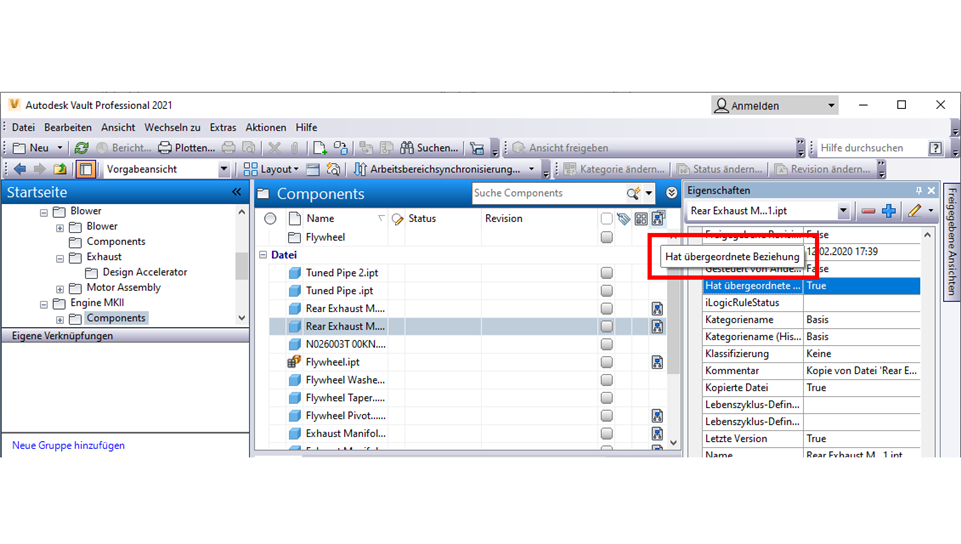Open the Neu dropdown arrow

point(60,148)
